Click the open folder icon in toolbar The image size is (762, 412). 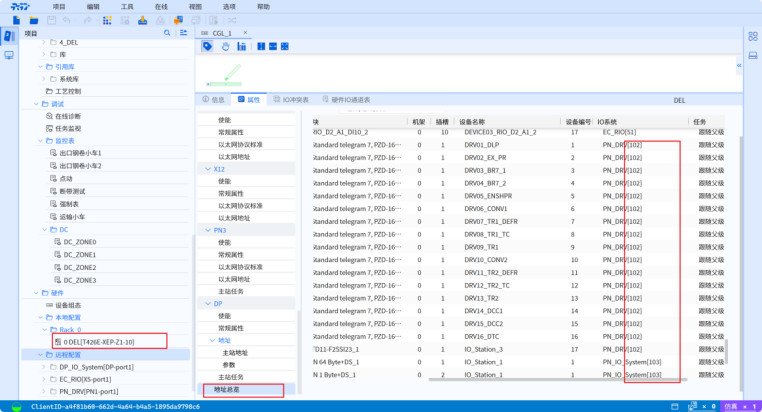tap(34, 20)
